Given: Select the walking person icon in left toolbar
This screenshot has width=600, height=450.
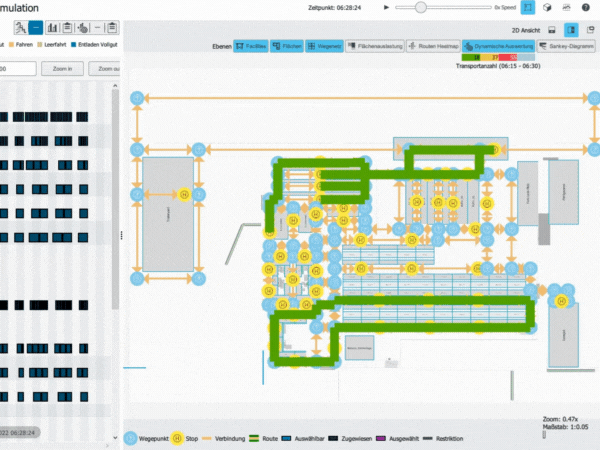Looking at the screenshot, I should pyautogui.click(x=20, y=28).
